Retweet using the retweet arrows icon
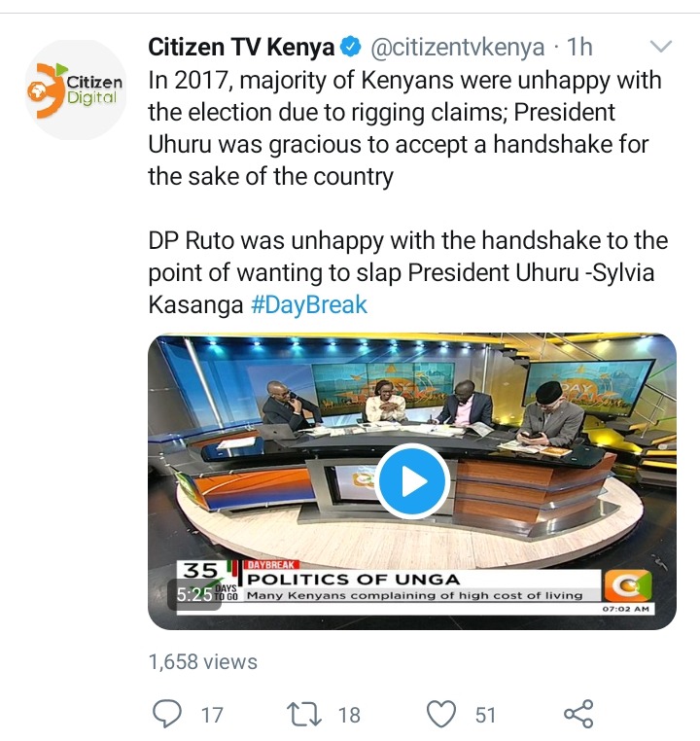 point(305,714)
